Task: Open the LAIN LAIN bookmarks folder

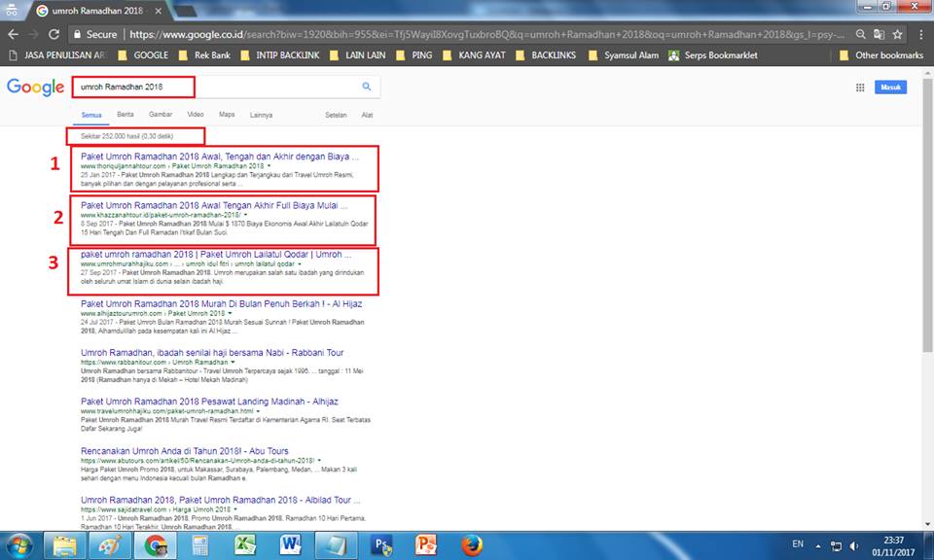Action: [x=358, y=55]
